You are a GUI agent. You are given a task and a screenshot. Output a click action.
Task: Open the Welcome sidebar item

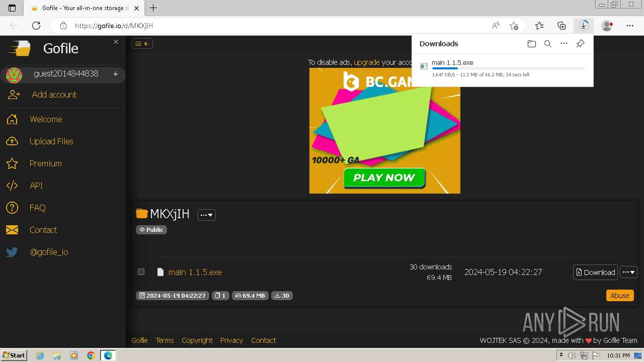pos(46,119)
